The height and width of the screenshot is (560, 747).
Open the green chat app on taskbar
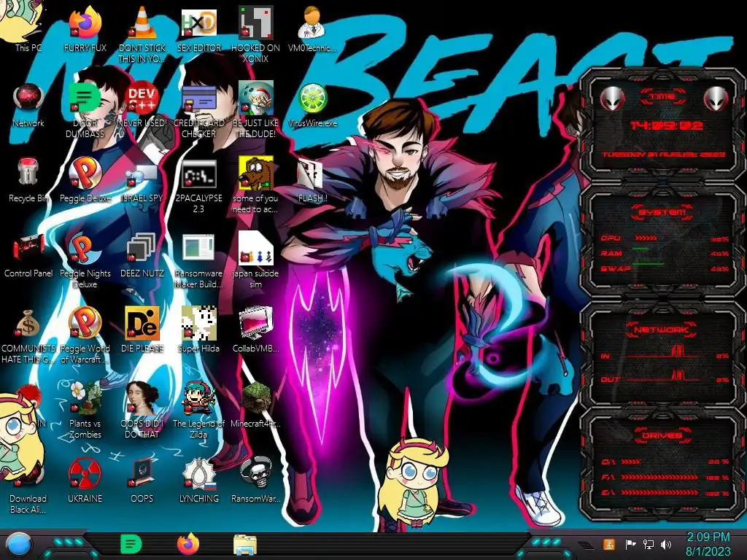pos(131,544)
